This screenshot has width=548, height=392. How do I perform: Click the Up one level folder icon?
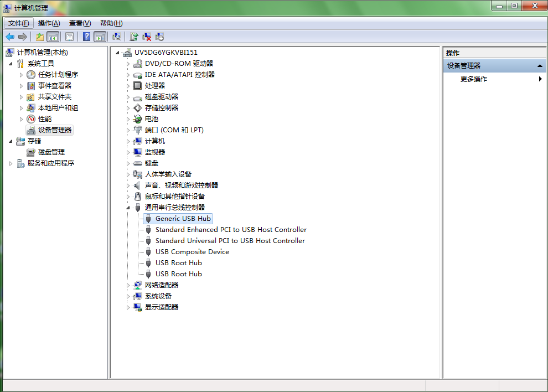click(x=40, y=37)
